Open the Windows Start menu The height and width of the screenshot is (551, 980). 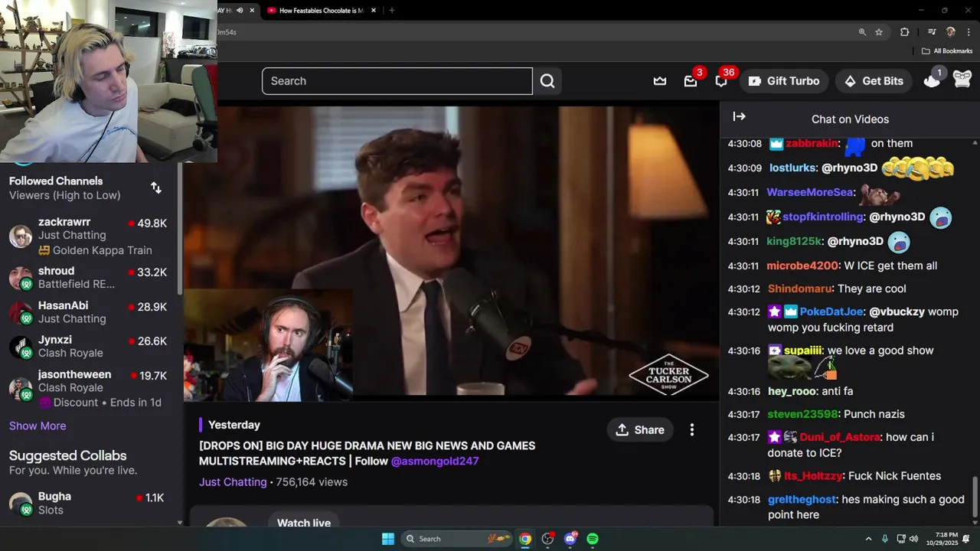388,539
